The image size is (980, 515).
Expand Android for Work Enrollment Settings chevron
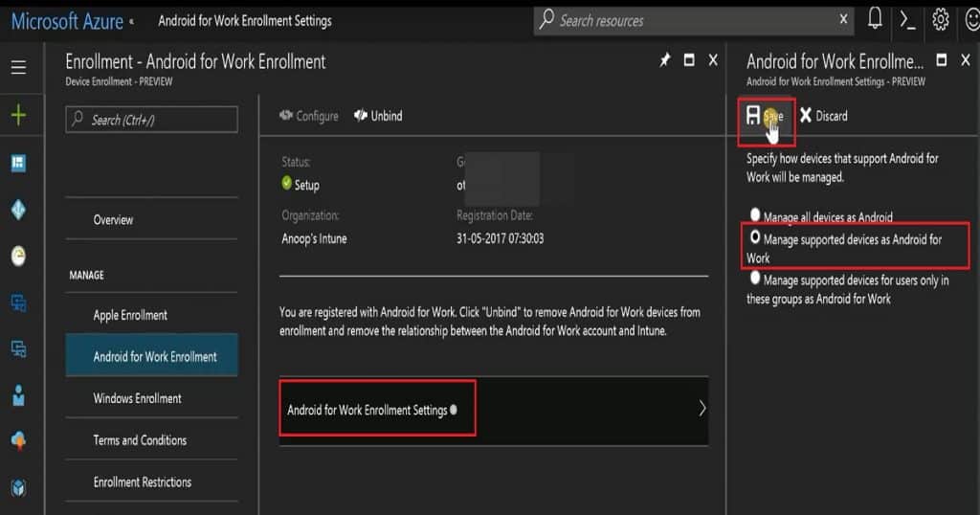tap(702, 409)
